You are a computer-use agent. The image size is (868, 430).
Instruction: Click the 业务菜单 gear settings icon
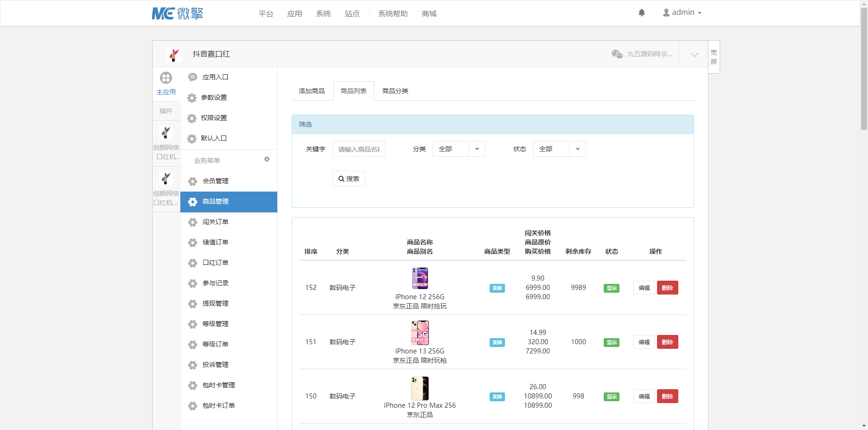tap(267, 159)
